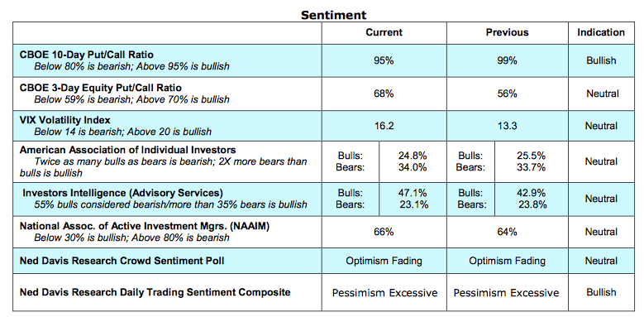Click the Sentiment table title
Viewport: 644px width, 317px height.
[x=333, y=15]
